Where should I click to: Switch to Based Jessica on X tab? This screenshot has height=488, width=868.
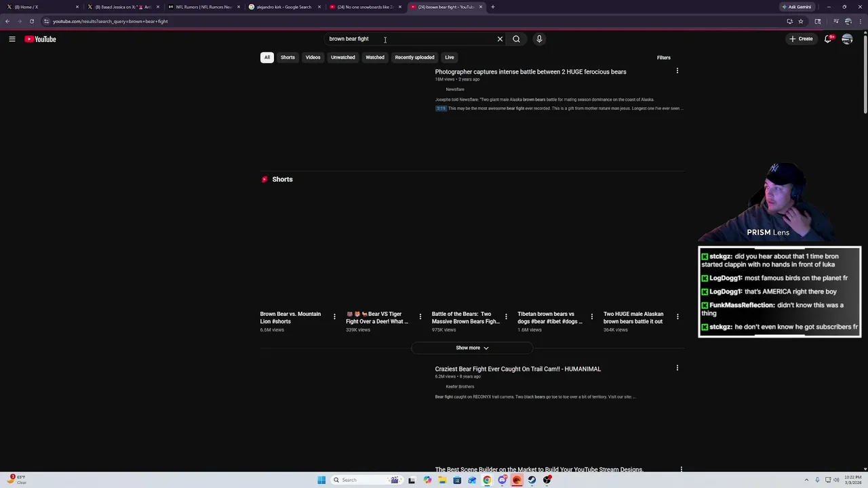point(123,7)
